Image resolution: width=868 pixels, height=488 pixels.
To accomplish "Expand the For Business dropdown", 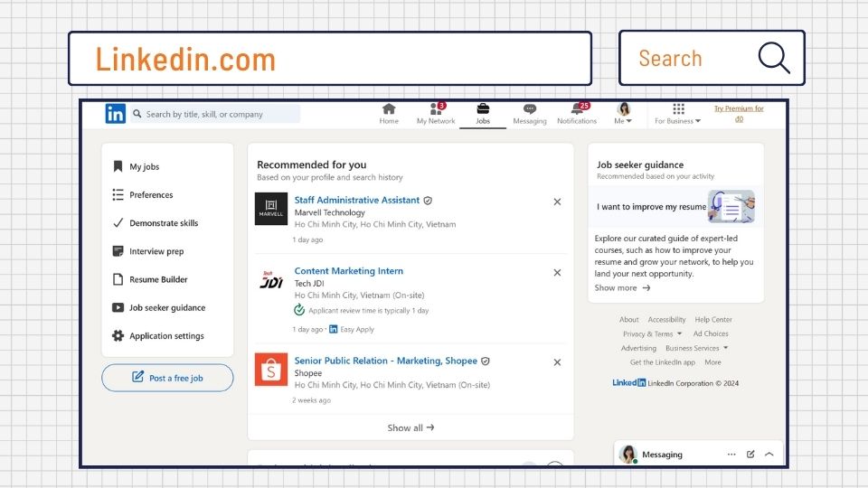I will click(678, 114).
